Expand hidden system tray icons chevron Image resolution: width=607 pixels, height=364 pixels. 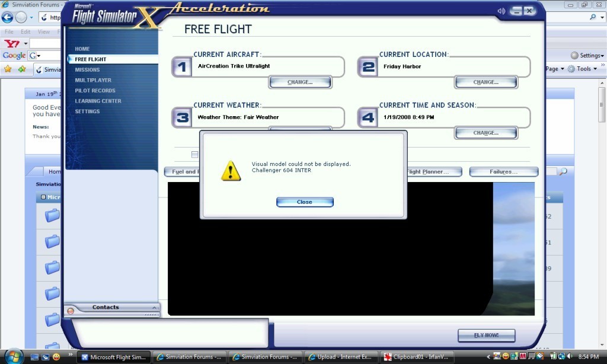pyautogui.click(x=488, y=357)
